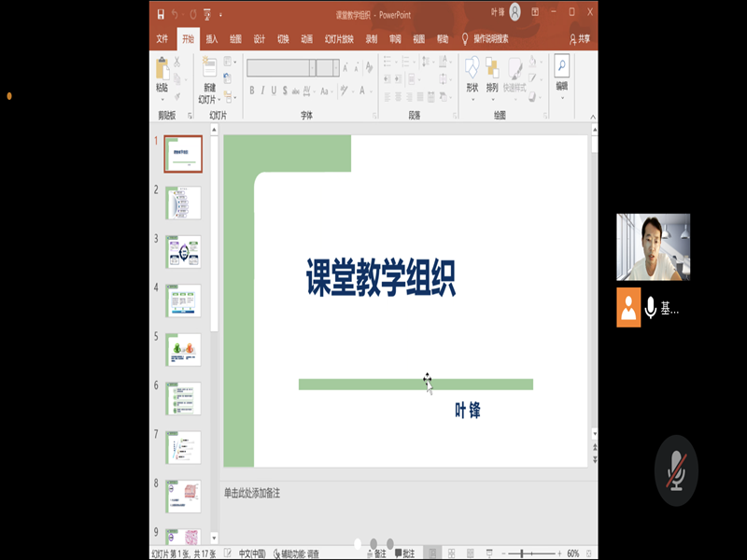Viewport: 747px width, 560px height.
Task: Click the Editing magnifier icon
Action: coord(561,66)
